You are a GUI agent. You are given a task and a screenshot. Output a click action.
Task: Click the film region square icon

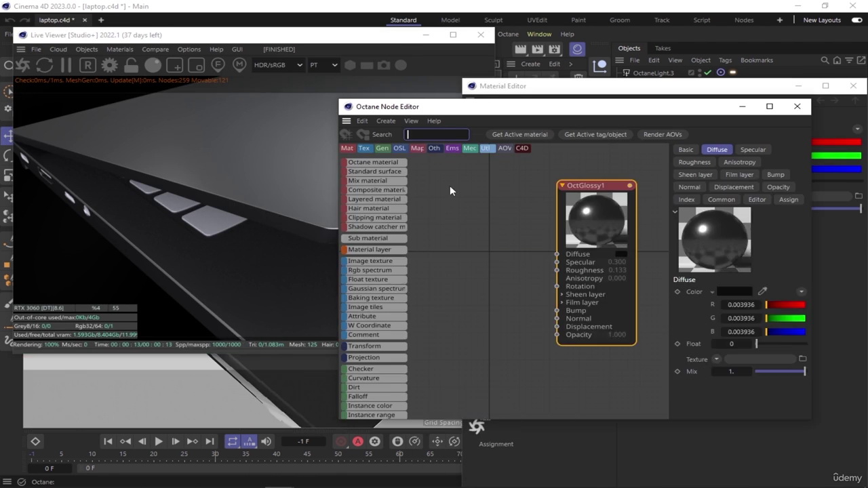196,65
